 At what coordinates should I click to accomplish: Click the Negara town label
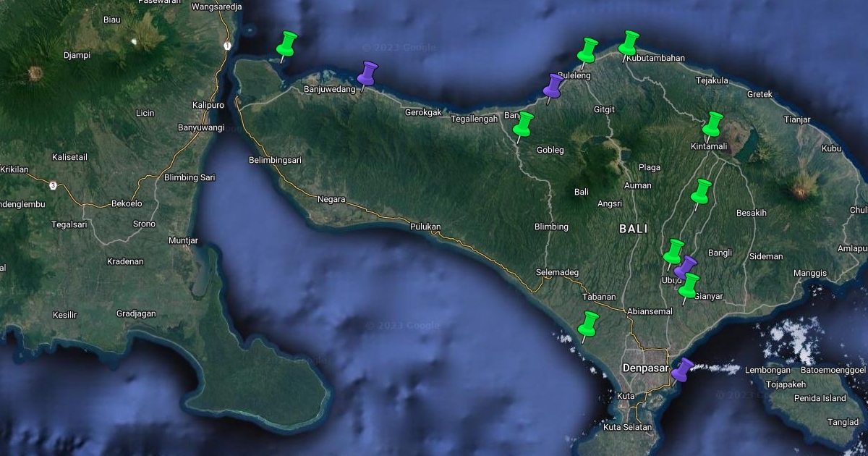click(x=331, y=199)
